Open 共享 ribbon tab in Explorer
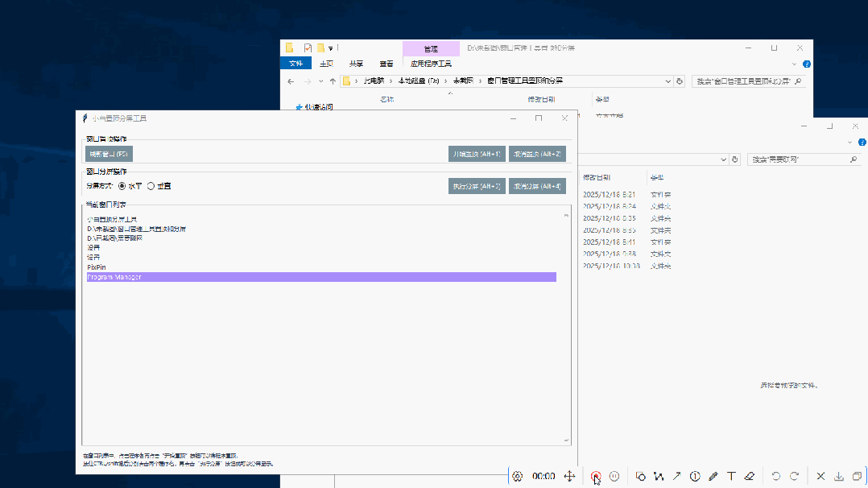The image size is (868, 488). pos(356,64)
